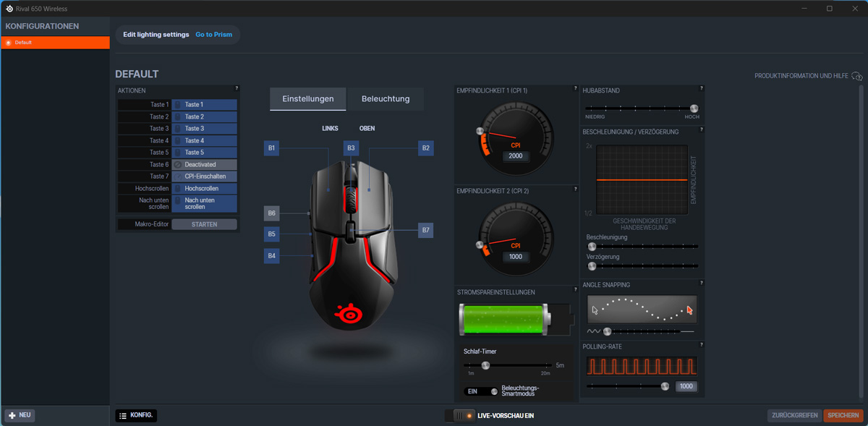This screenshot has height=426, width=868.
Task: Follow the Go to Prism link
Action: [x=213, y=35]
